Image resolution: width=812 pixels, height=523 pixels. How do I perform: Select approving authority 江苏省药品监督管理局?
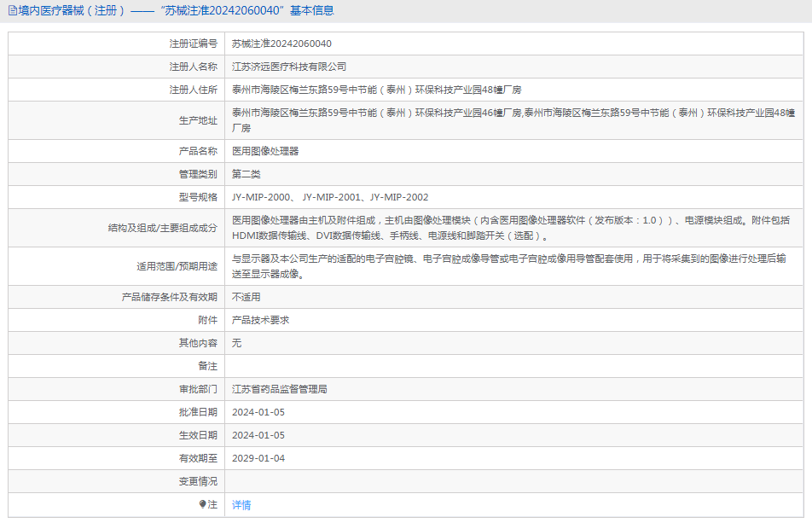coord(280,389)
